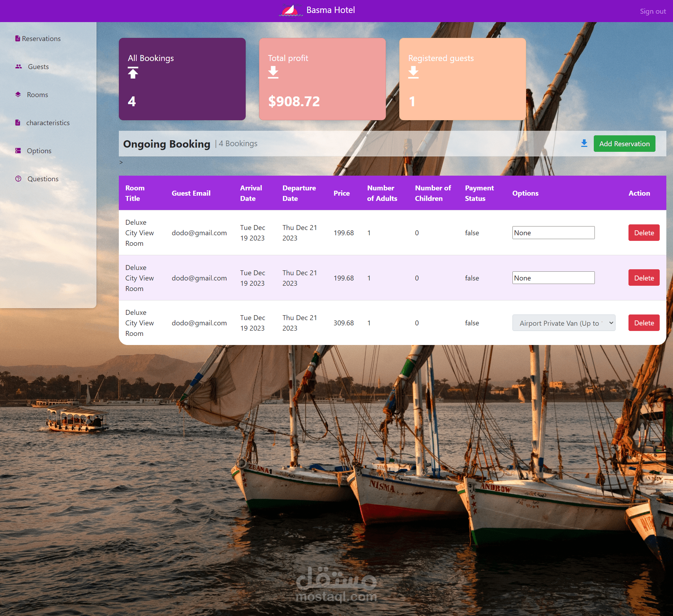This screenshot has width=673, height=616.
Task: Open the Rooms menu item
Action: [37, 95]
